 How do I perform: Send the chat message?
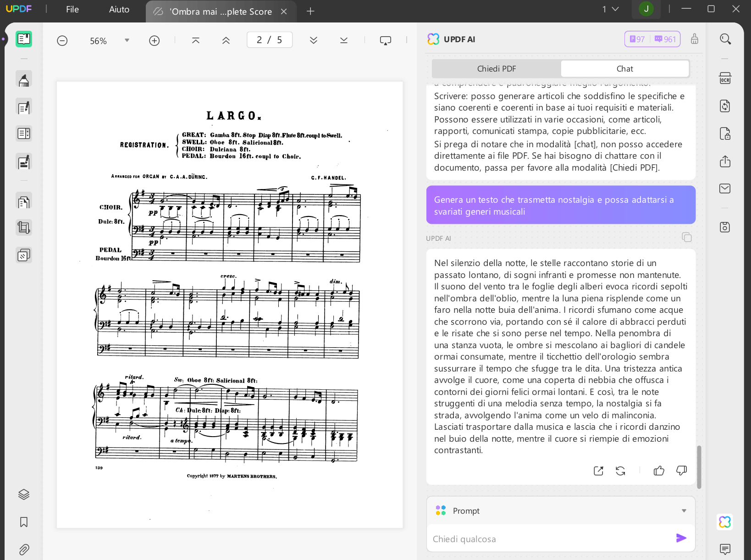coord(681,538)
